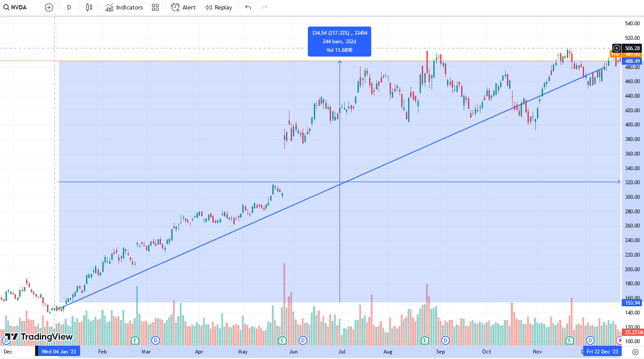644x359 pixels.
Task: Undo the last chart action
Action: coord(248,7)
